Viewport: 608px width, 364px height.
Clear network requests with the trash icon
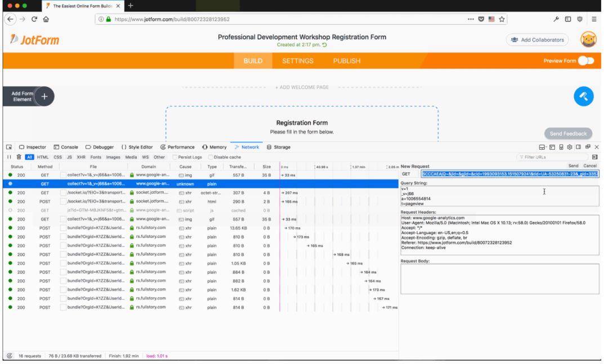tap(18, 156)
